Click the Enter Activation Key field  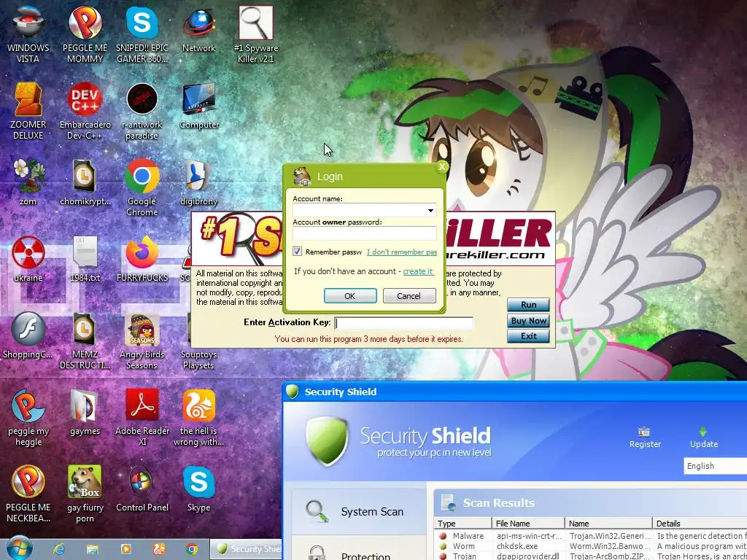click(x=403, y=323)
